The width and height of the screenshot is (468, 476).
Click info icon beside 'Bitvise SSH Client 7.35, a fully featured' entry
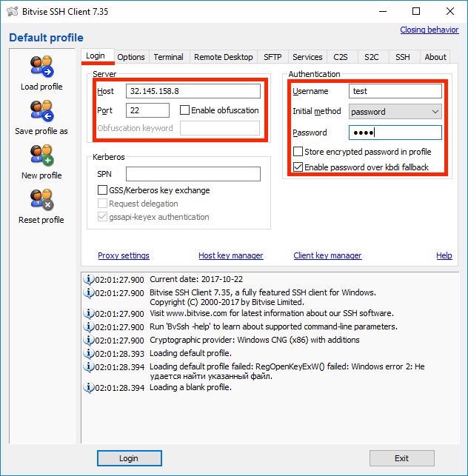(x=88, y=292)
